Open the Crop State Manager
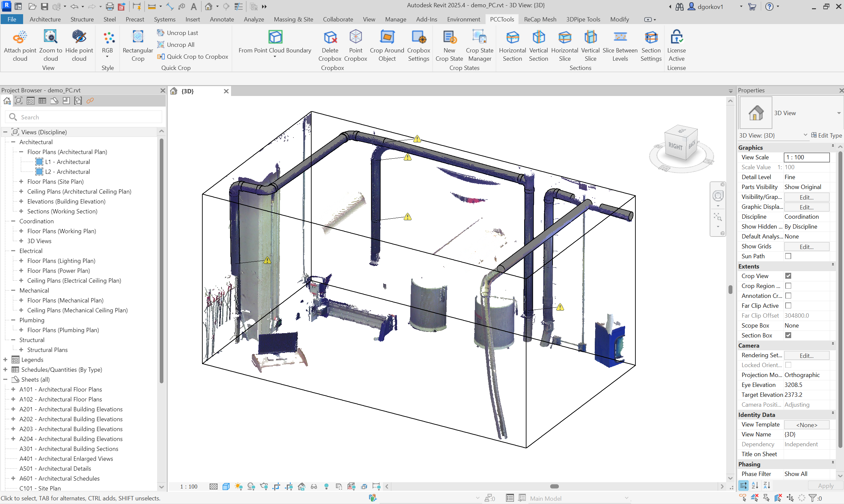Screen dimensions: 844x504 pos(479,45)
